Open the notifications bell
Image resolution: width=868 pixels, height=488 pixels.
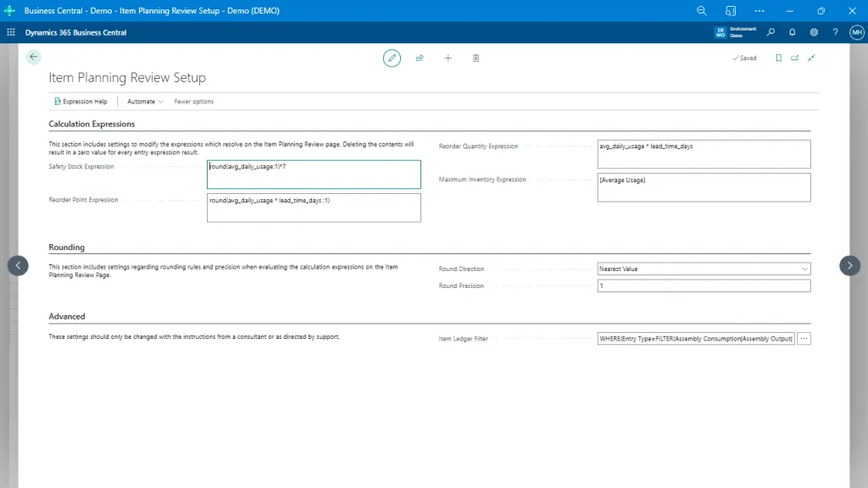point(792,31)
